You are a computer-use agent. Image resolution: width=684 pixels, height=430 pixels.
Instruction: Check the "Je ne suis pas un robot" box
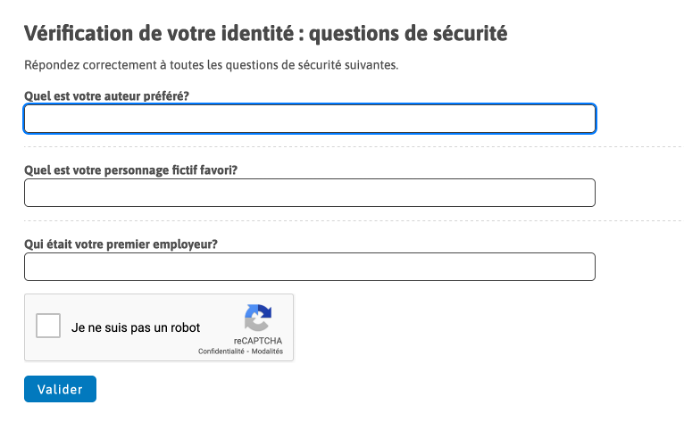coord(48,325)
